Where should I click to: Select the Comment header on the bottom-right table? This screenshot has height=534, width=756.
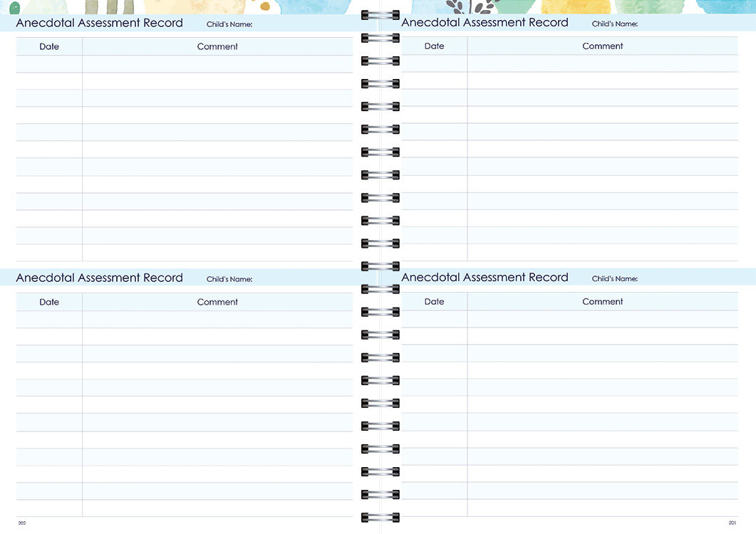[x=603, y=301]
